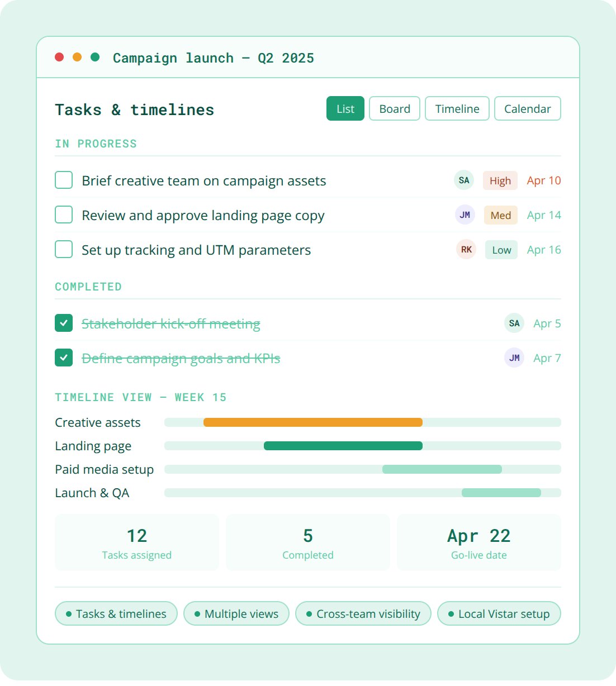Click SA avatar on Stakeholder kick-off meeting

tap(514, 323)
